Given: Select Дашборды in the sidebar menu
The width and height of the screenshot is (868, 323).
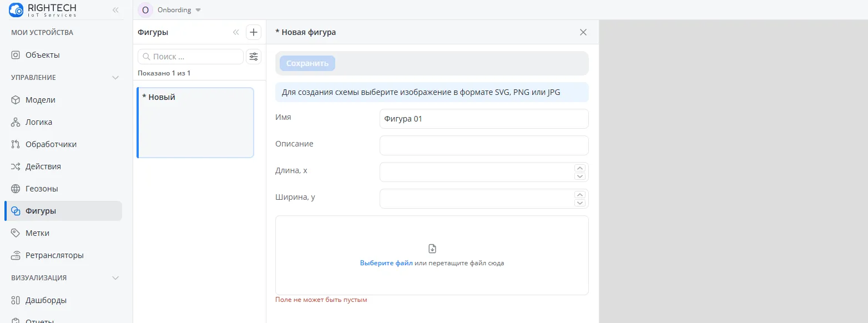Looking at the screenshot, I should point(46,300).
